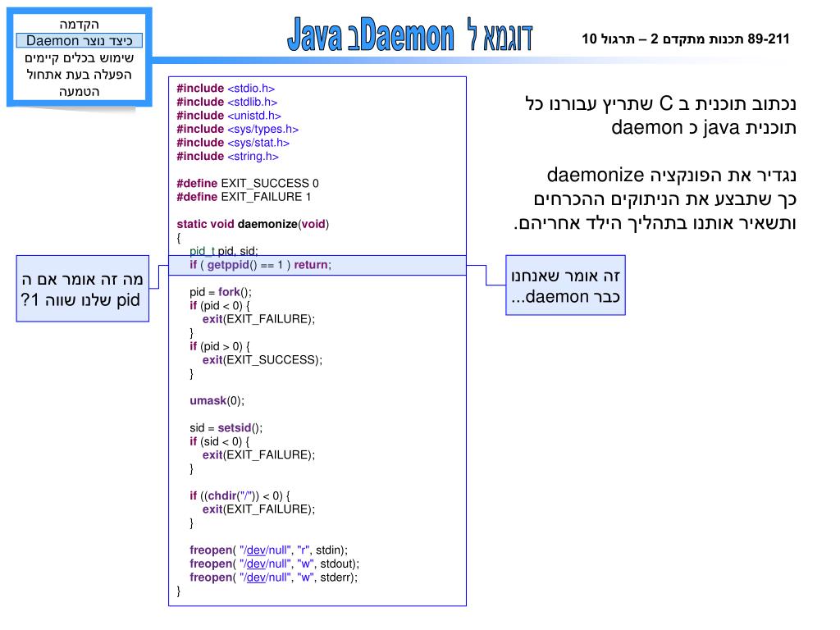Click the slide title 'דוגמא ל Daemon בJava'
The height and width of the screenshot is (630, 840).
pos(410,36)
